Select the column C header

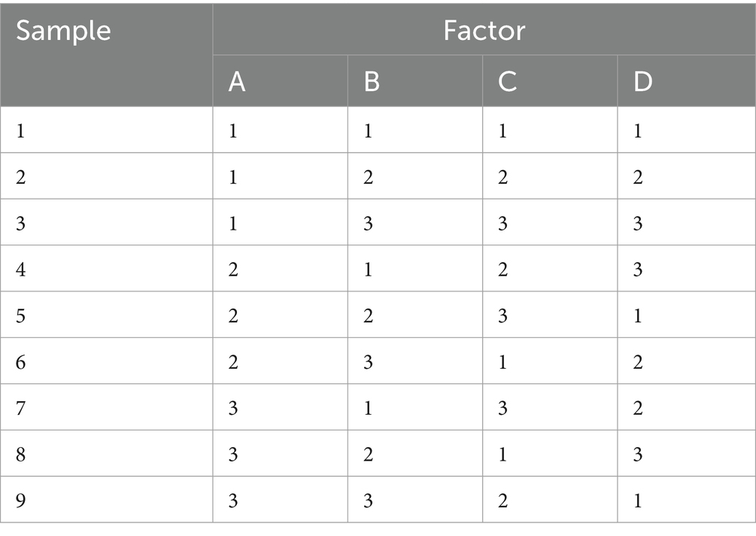[550, 81]
